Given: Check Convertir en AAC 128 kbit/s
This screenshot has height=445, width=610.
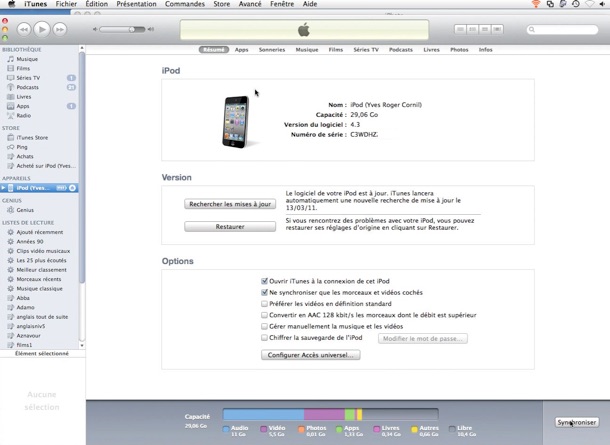Looking at the screenshot, I should (x=265, y=315).
